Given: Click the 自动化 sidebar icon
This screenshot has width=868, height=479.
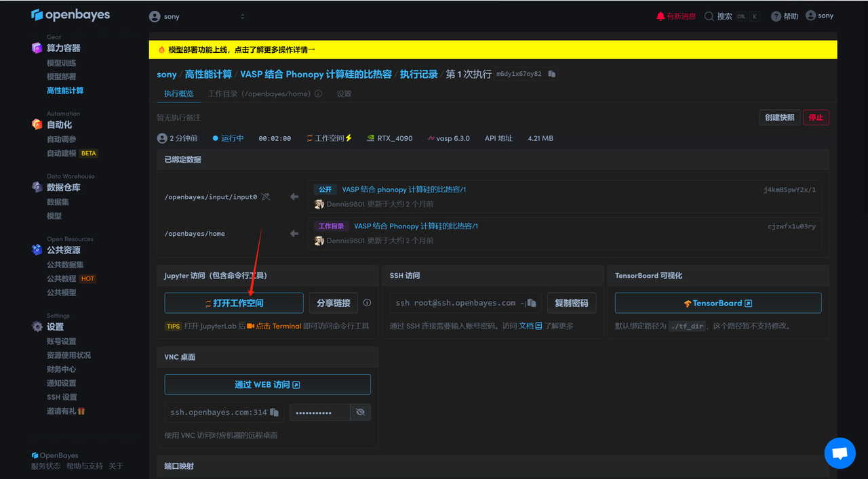Looking at the screenshot, I should click(x=37, y=125).
